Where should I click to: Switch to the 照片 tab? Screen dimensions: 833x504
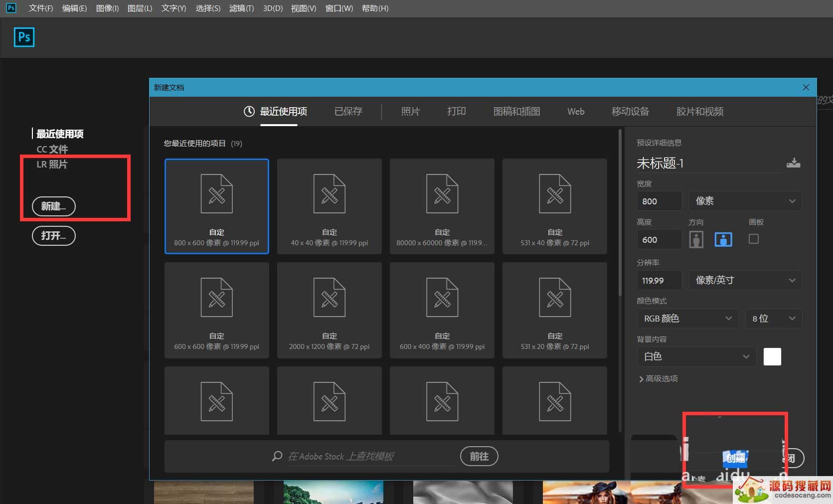pos(410,111)
